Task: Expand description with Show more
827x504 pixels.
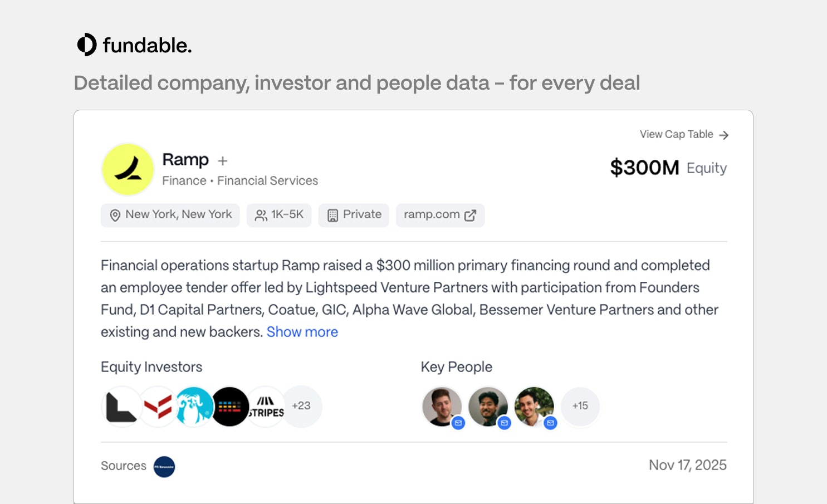Action: 302,332
